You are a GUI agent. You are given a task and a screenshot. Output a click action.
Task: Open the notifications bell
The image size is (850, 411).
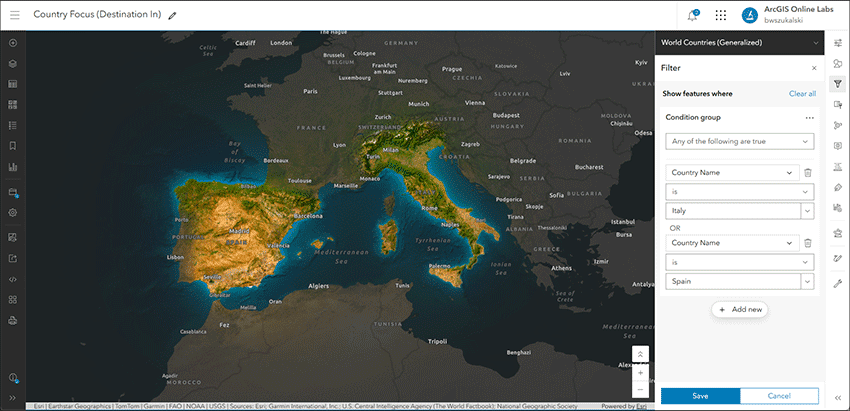pyautogui.click(x=692, y=15)
